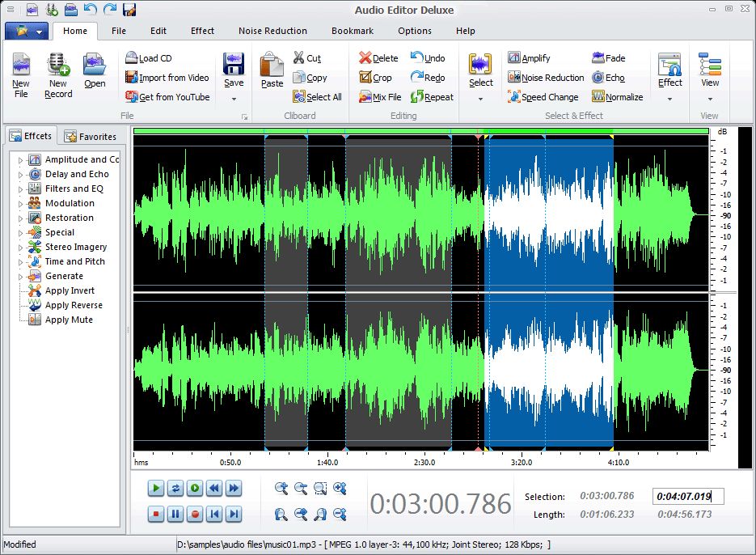The height and width of the screenshot is (555, 756).
Task: Expand the Restoration category
Action: pos(20,218)
